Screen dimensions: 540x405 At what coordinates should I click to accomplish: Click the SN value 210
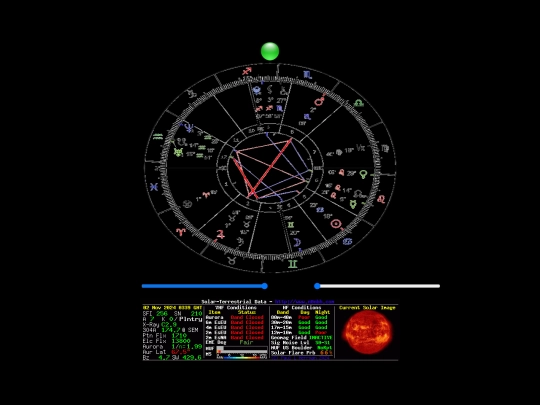pyautogui.click(x=196, y=313)
